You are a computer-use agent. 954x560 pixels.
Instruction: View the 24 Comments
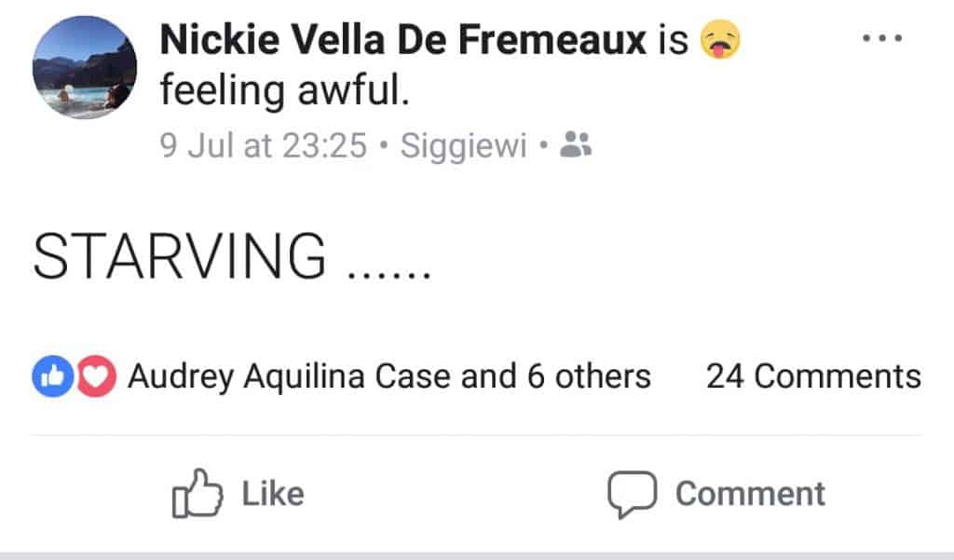pos(813,376)
